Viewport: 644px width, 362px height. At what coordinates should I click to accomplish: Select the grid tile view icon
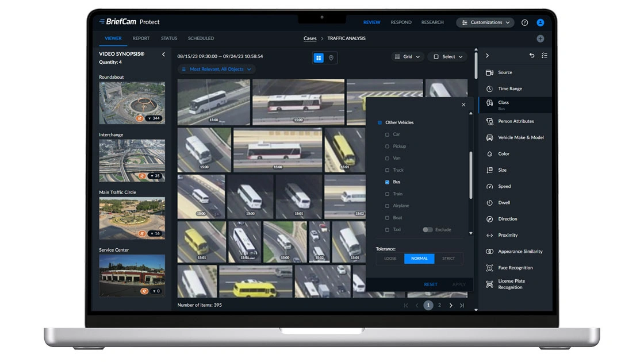pos(319,57)
